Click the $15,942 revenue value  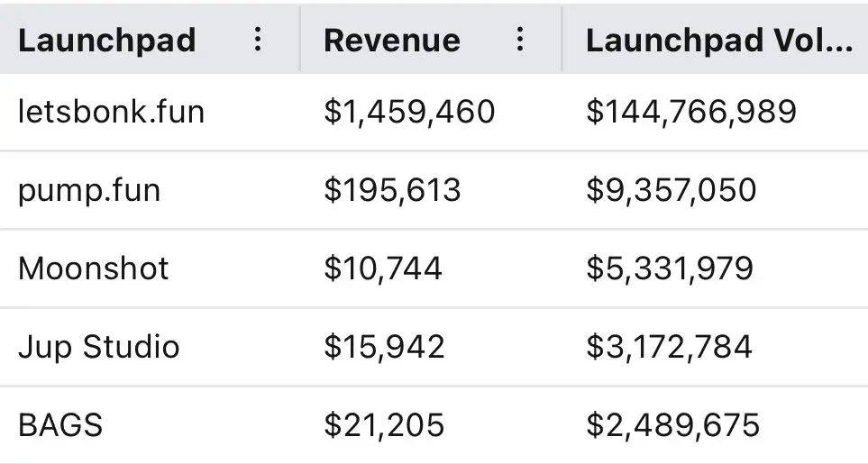[x=384, y=347]
